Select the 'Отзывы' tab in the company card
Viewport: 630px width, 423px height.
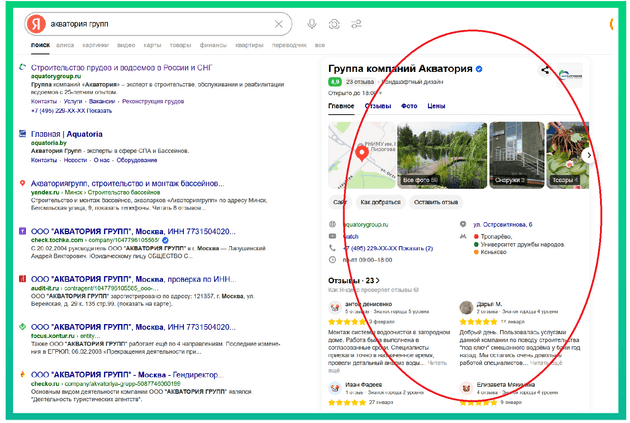click(378, 106)
